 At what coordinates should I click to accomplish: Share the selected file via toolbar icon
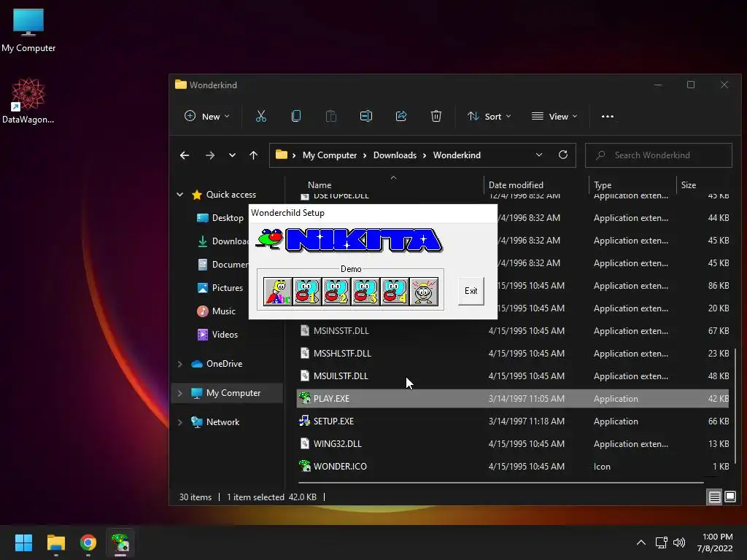401,116
